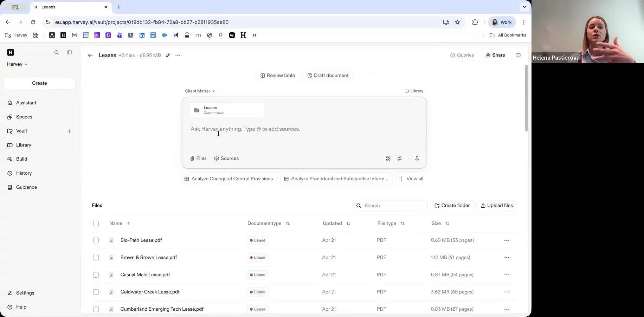Sort files by Updated column
The image size is (644, 317).
click(x=336, y=224)
